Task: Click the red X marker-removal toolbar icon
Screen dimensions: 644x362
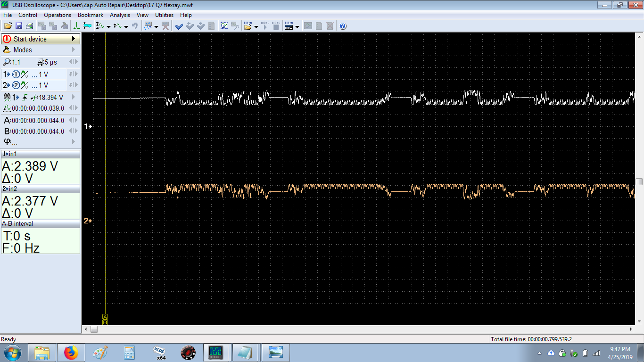Action: 165,26
